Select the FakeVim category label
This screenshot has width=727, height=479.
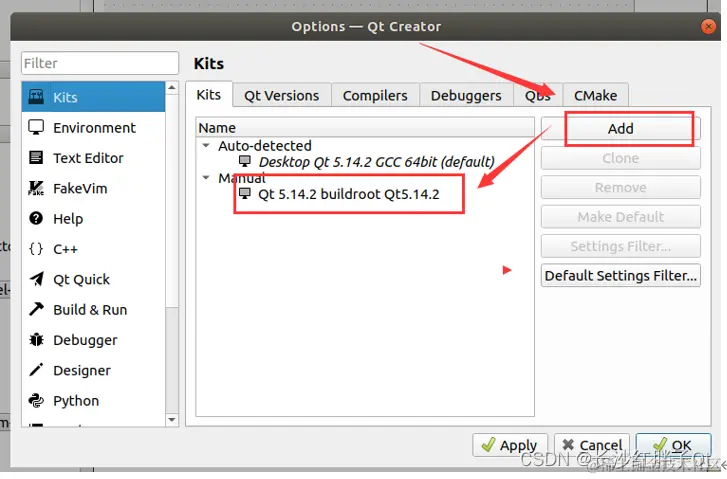click(x=80, y=188)
